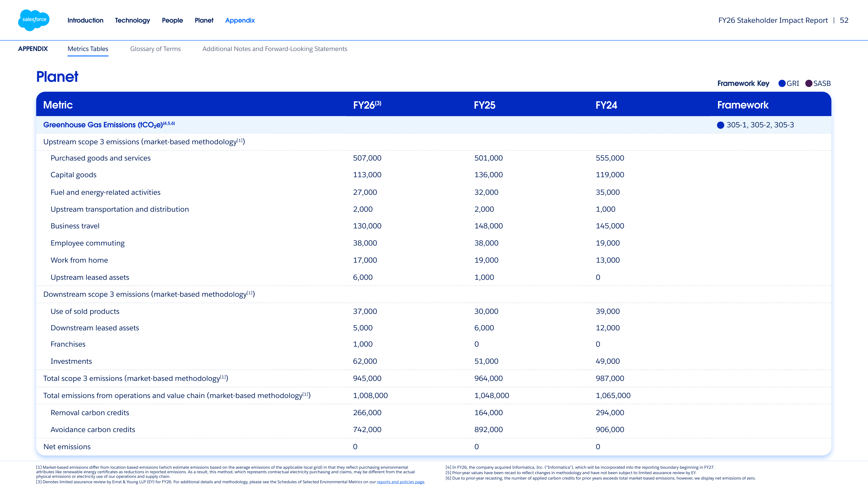The image size is (868, 488).
Task: Select Fuel and energy-related activities label
Action: (105, 192)
